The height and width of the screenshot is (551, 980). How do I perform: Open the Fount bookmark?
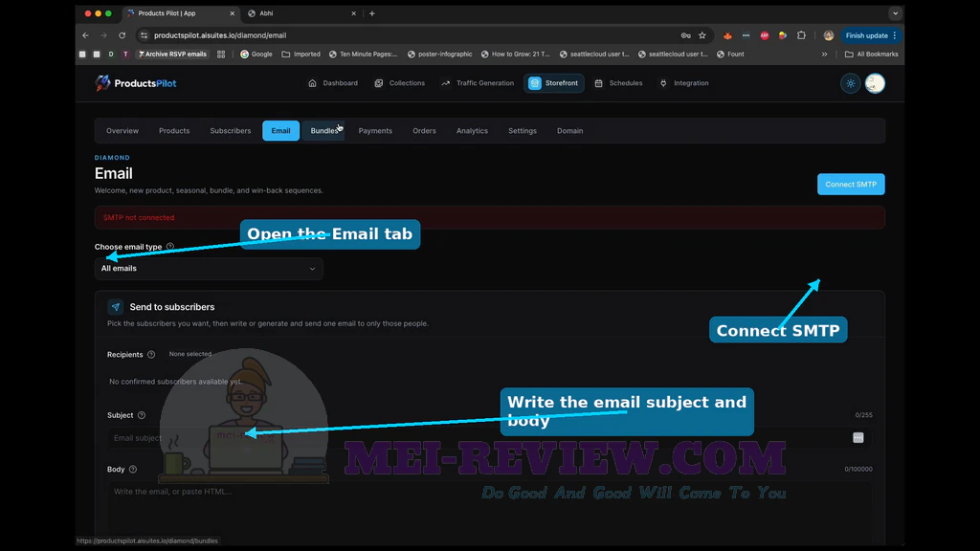730,55
